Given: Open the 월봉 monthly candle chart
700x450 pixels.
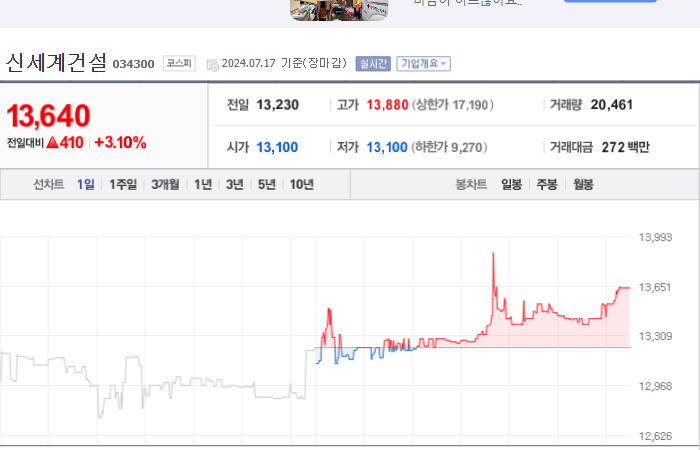Looking at the screenshot, I should click(x=583, y=184).
